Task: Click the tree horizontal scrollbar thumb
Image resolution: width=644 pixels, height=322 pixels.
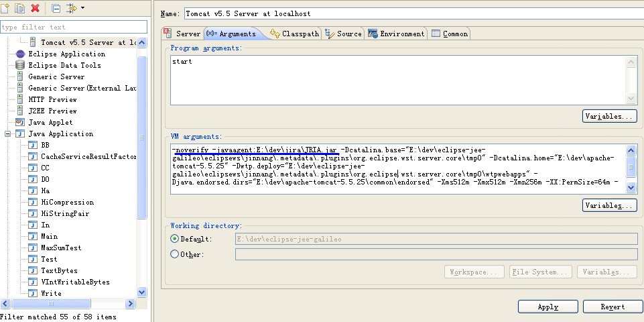Action: [x=51, y=304]
